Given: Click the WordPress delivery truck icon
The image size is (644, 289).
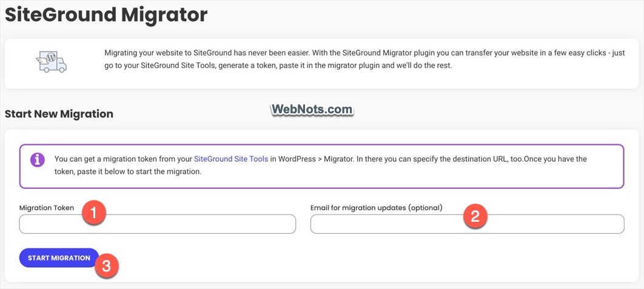Looking at the screenshot, I should 52,62.
